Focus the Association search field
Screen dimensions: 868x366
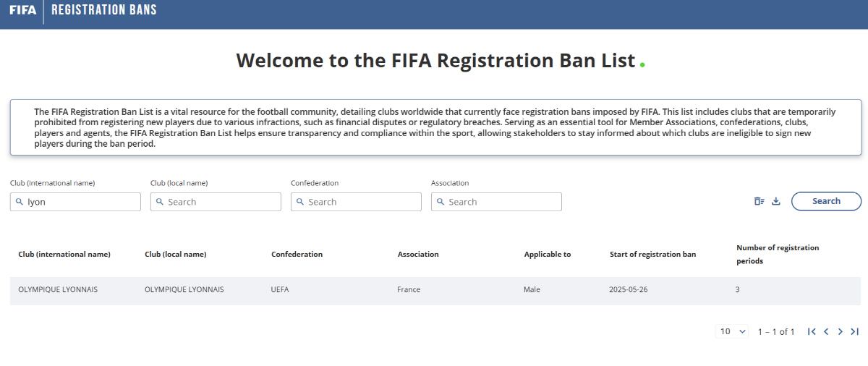coord(496,202)
